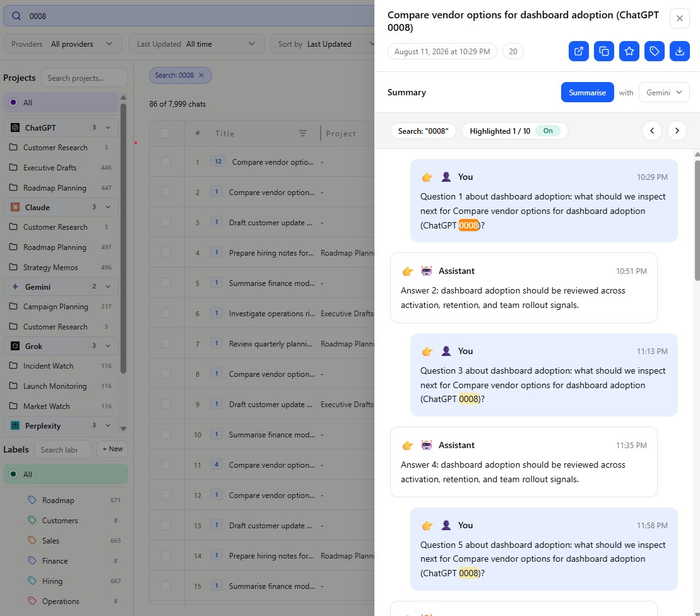
Task: Copy the conversation icon button
Action: click(603, 51)
